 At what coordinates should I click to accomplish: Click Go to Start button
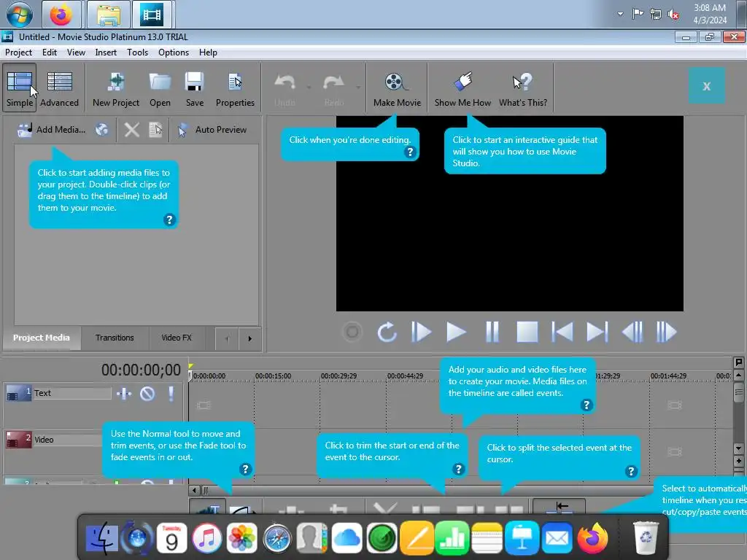(562, 332)
